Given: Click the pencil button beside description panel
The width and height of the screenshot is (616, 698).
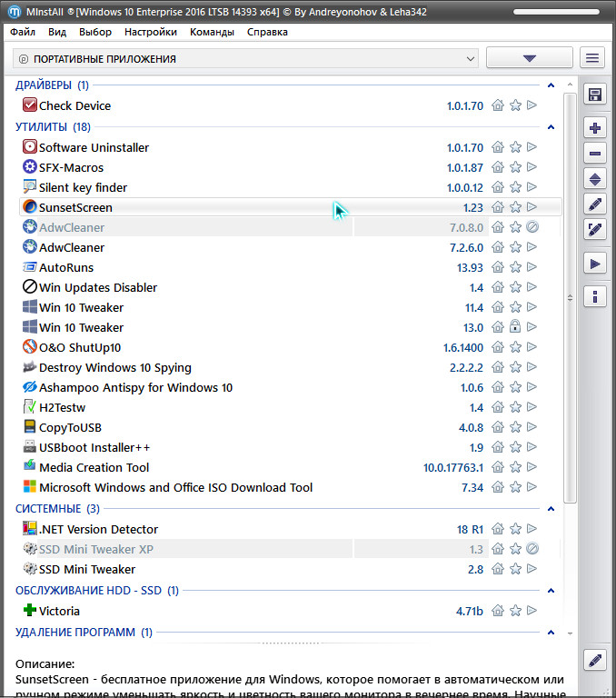Looking at the screenshot, I should [595, 661].
